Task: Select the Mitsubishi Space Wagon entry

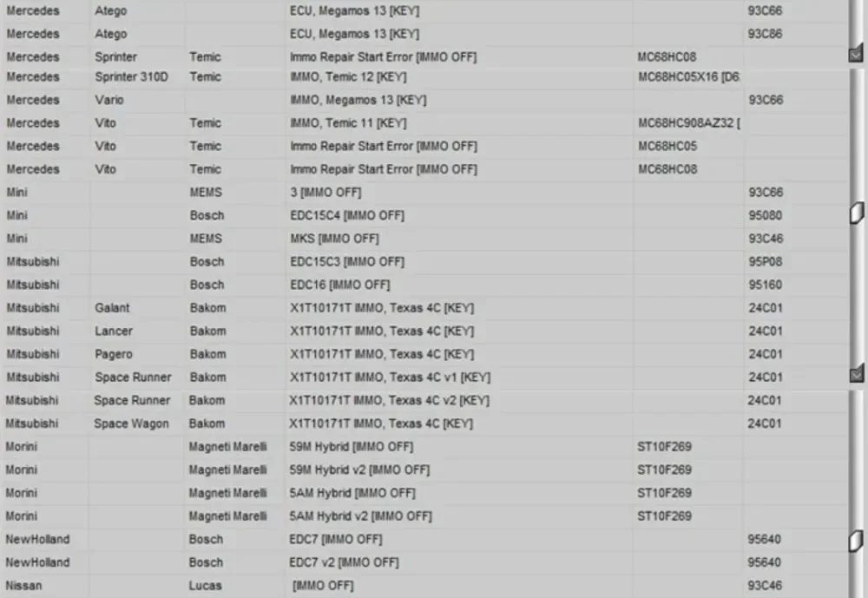Action: 424,424
